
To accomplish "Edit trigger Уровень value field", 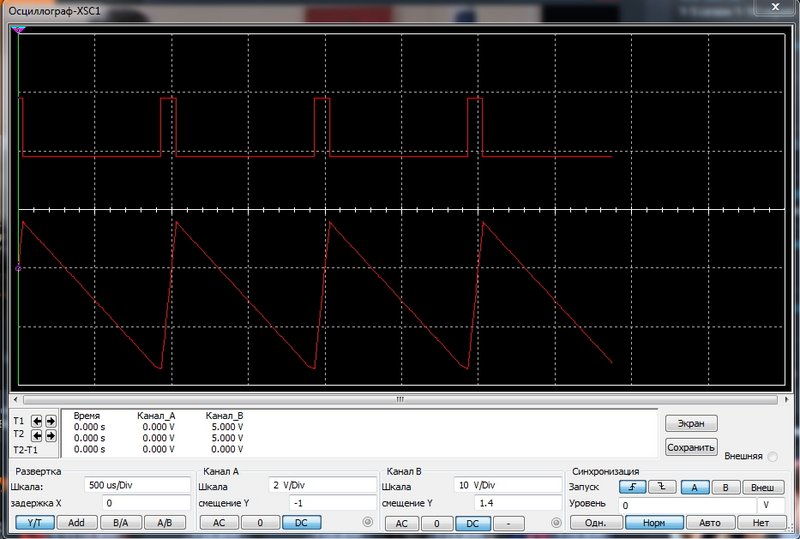I will (687, 505).
